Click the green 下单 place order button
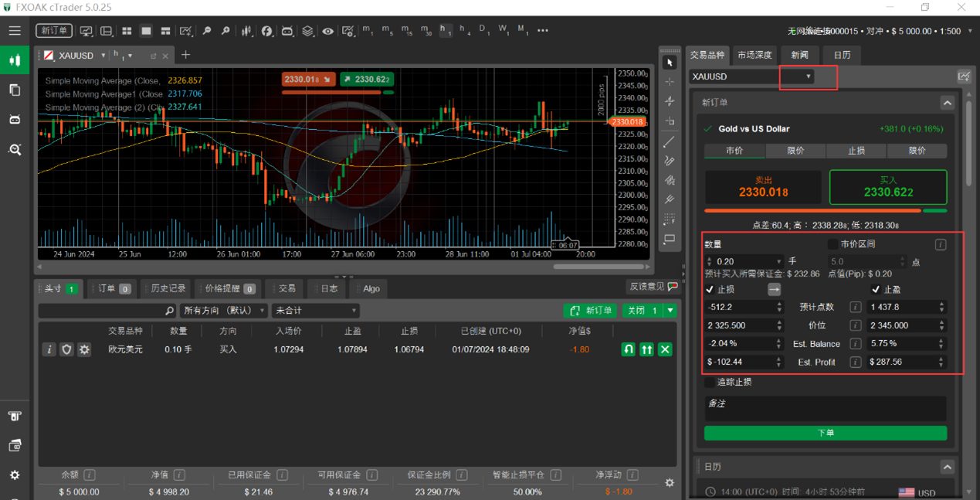This screenshot has width=980, height=500. point(825,433)
